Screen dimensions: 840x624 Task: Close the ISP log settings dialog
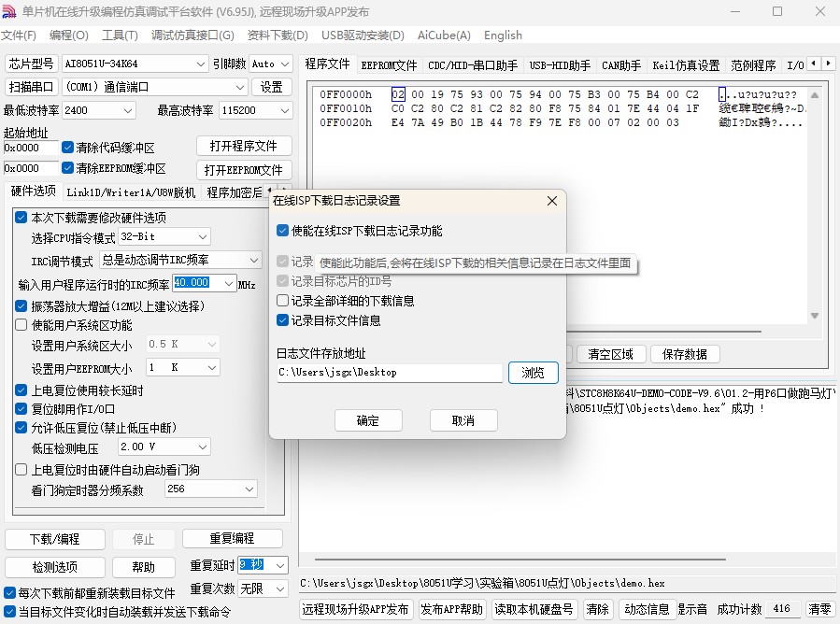[552, 201]
